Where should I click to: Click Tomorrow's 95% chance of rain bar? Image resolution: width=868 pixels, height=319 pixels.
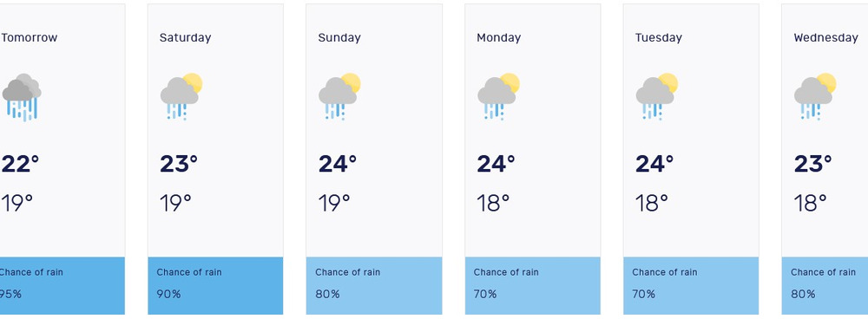click(x=62, y=285)
